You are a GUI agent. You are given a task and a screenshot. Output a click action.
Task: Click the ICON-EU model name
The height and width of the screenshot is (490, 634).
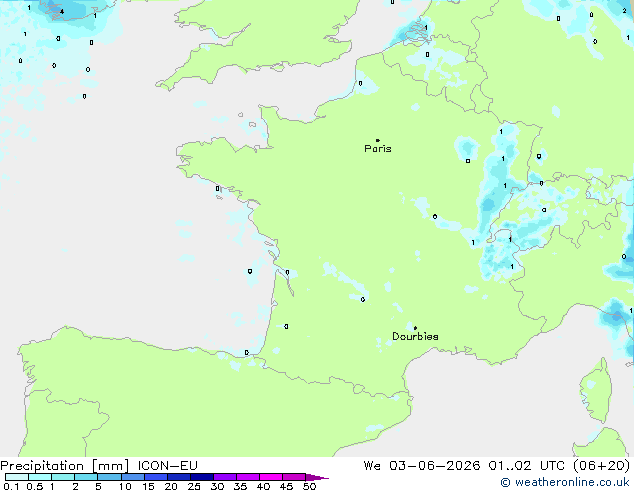tap(167, 466)
